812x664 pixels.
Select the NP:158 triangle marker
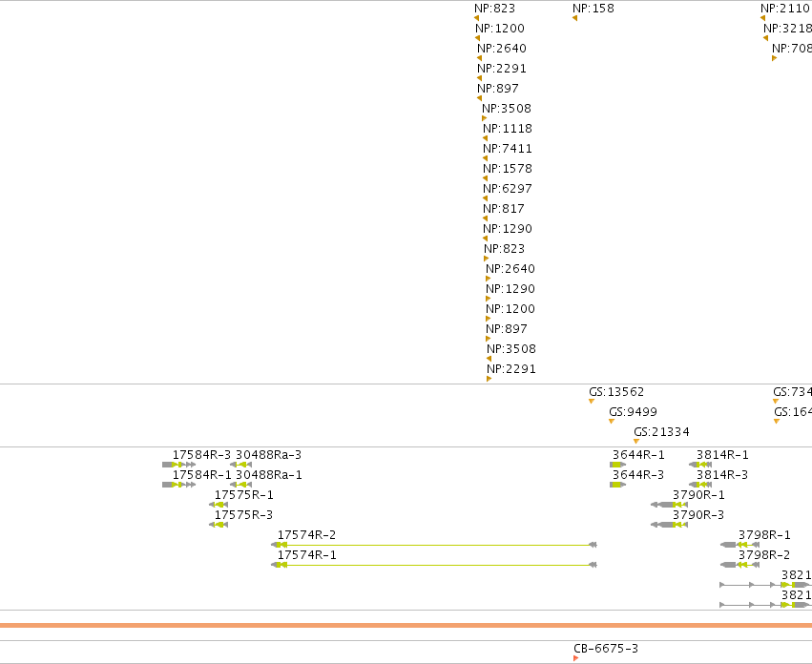pyautogui.click(x=574, y=18)
